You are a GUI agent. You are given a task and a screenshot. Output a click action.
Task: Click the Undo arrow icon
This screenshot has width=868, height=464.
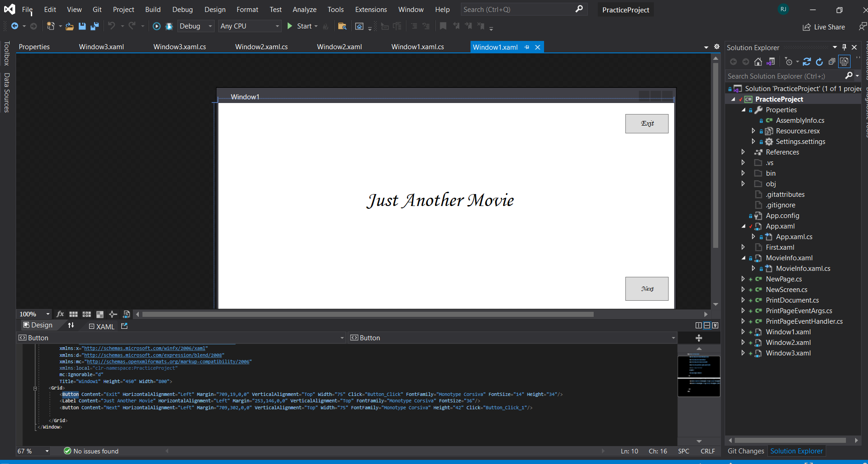[112, 26]
